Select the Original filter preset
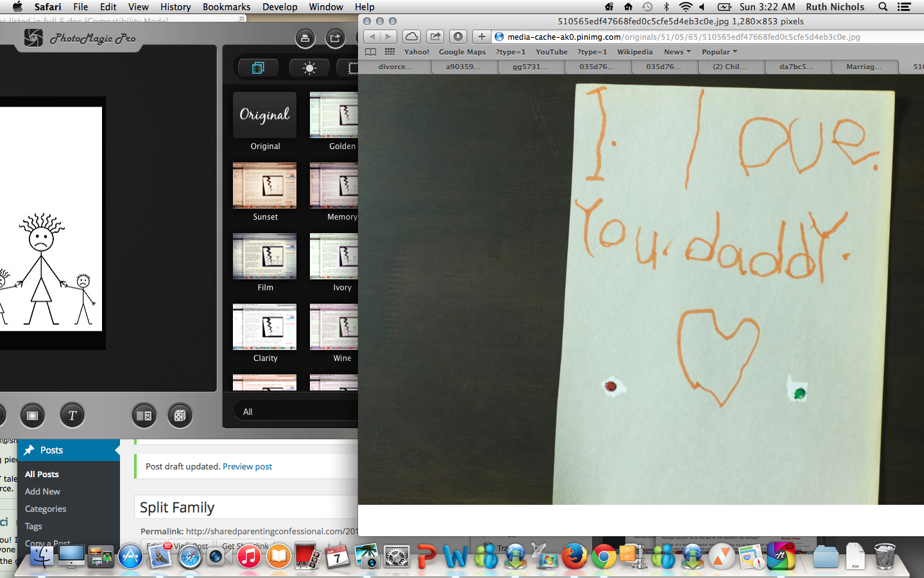The height and width of the screenshot is (578, 924). pos(265,115)
